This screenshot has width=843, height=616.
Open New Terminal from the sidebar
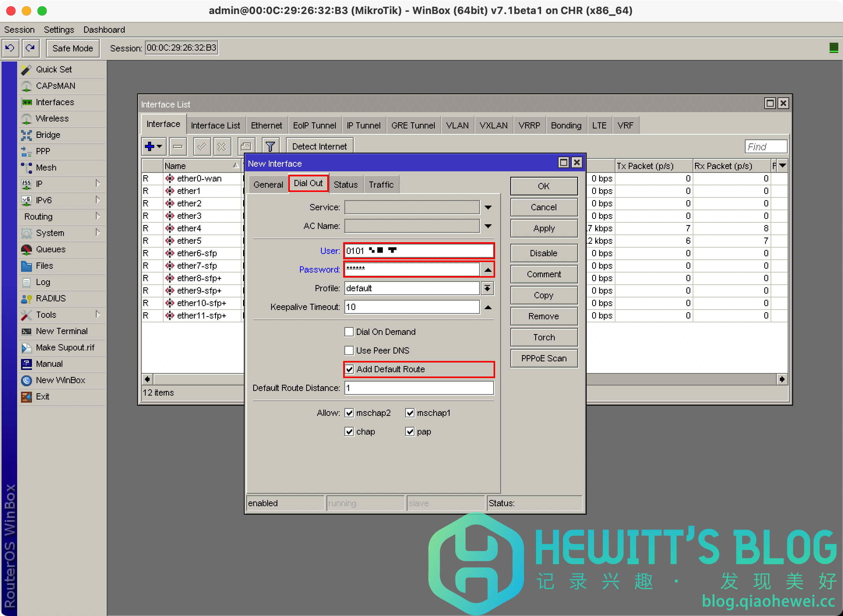point(62,331)
